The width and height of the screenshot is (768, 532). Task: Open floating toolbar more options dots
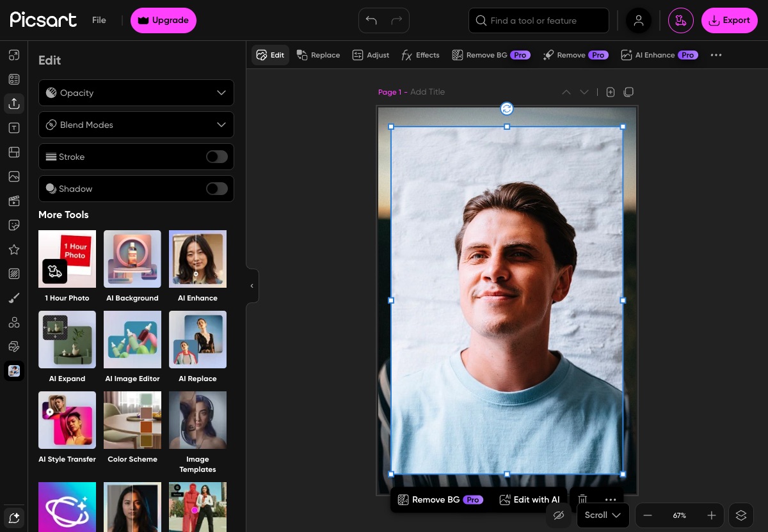(611, 499)
